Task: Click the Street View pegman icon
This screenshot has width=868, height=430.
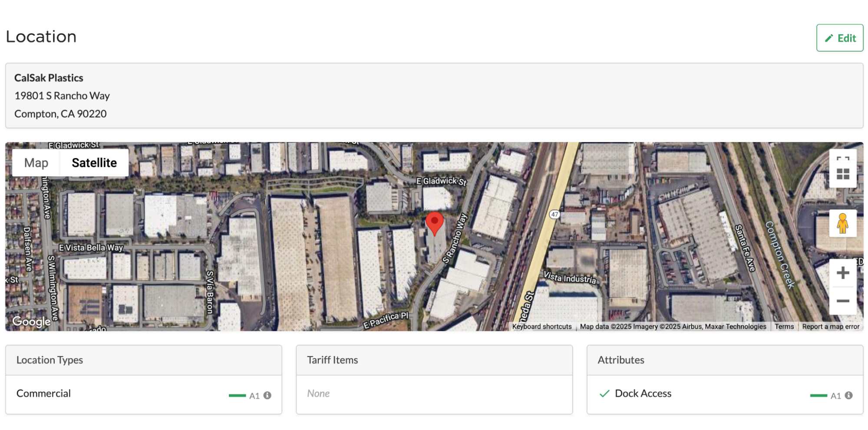Action: point(842,223)
